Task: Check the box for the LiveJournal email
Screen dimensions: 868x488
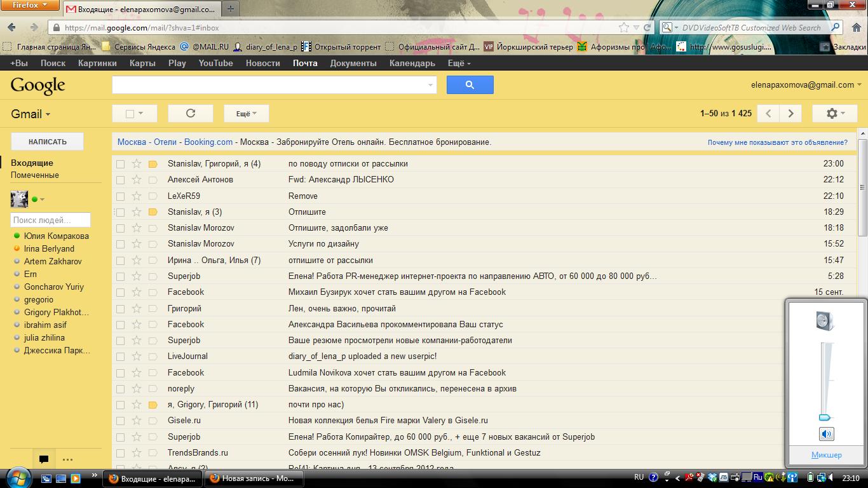Action: [x=120, y=356]
